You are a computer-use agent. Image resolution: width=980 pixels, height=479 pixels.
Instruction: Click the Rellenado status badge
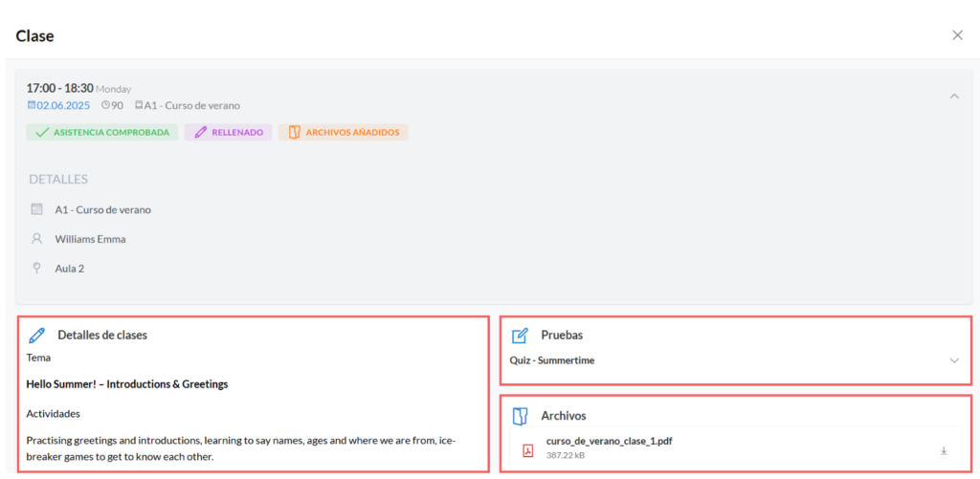(x=229, y=133)
